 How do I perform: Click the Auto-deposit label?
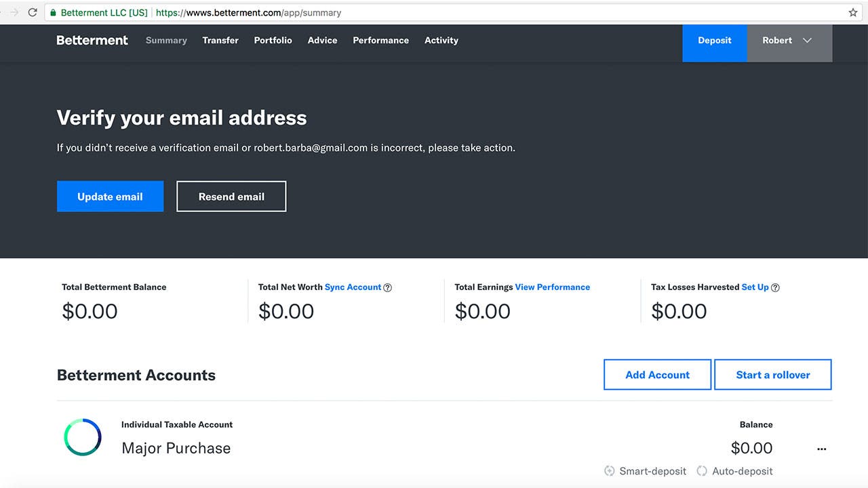click(743, 471)
